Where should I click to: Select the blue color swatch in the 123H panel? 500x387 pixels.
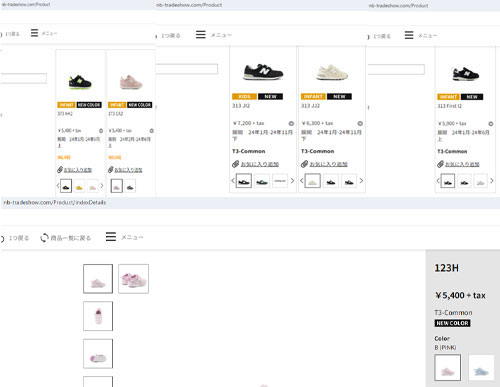tap(481, 367)
